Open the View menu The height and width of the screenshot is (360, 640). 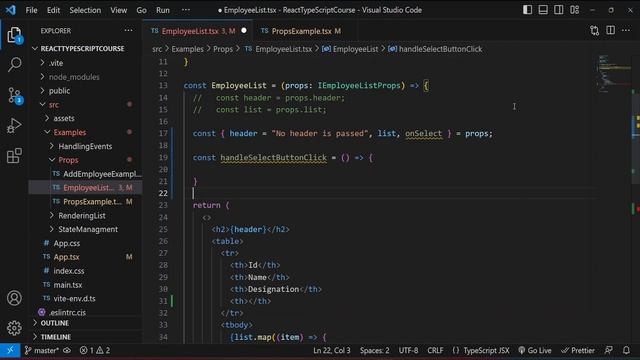118,10
